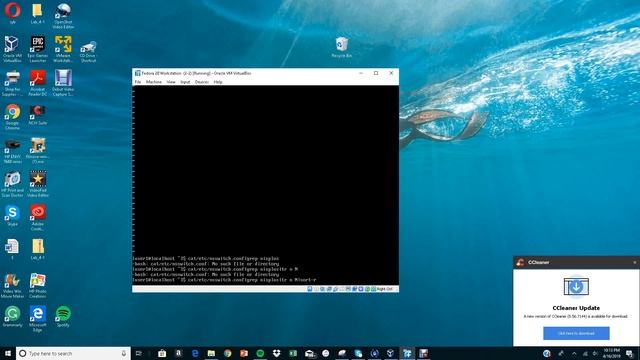Open the View menu in VirtualBox
This screenshot has width=640, height=360.
[x=171, y=82]
